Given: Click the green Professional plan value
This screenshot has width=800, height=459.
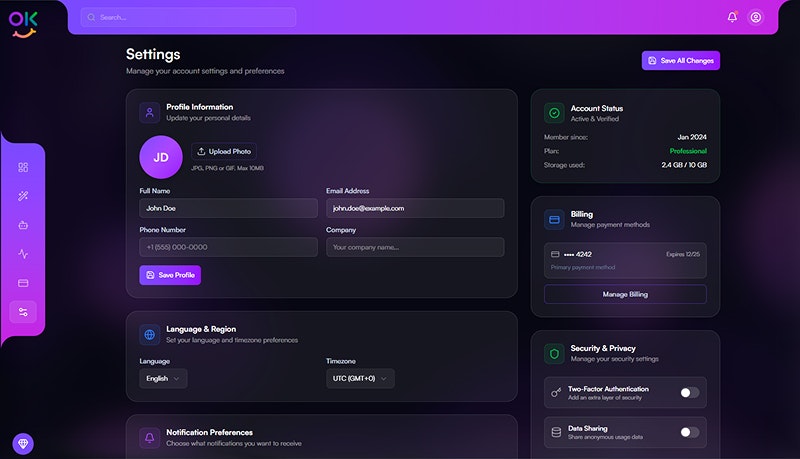Looking at the screenshot, I should pos(688,151).
